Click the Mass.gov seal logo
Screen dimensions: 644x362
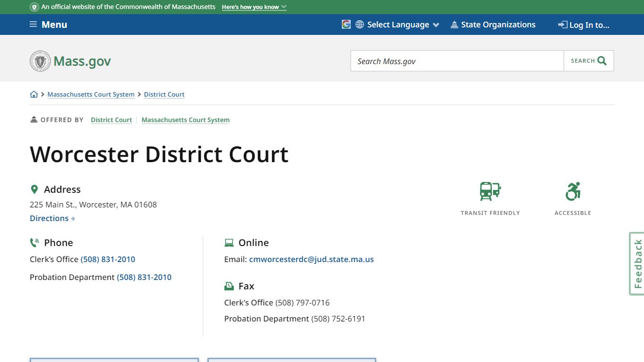coord(40,61)
